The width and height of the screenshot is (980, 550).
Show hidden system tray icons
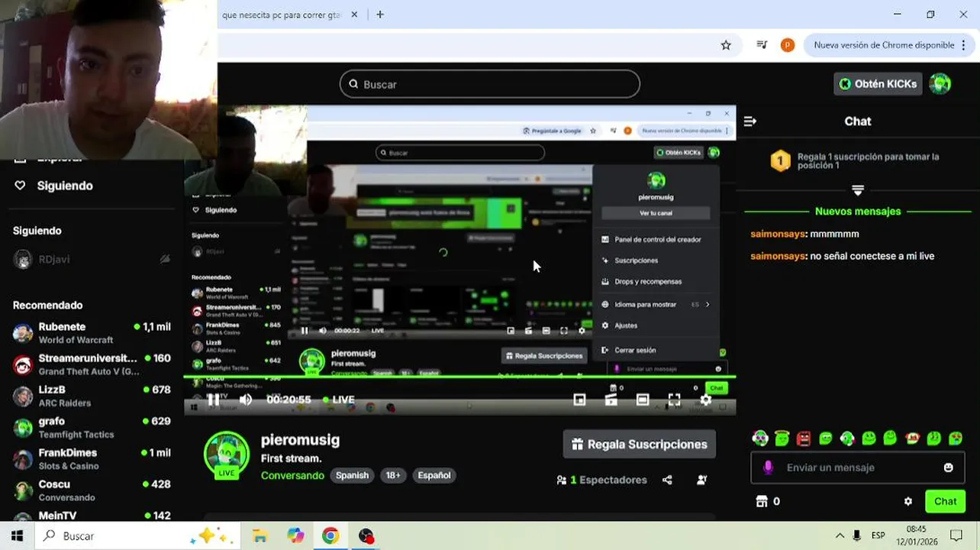coord(840,536)
